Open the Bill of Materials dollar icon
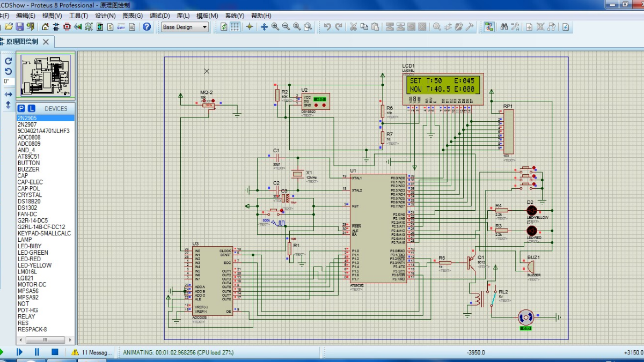 coord(111,27)
